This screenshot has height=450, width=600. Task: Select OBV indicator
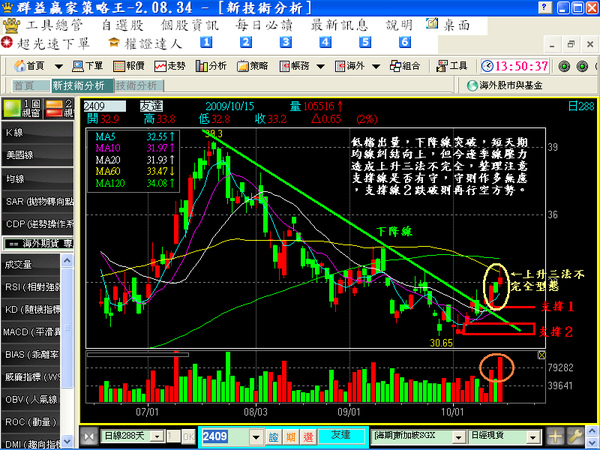[31, 400]
